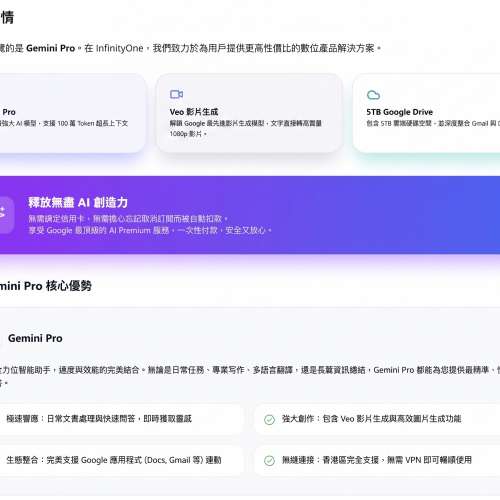Click the 強大創作 Veo feature line
This screenshot has height=500, width=500.
(x=372, y=419)
